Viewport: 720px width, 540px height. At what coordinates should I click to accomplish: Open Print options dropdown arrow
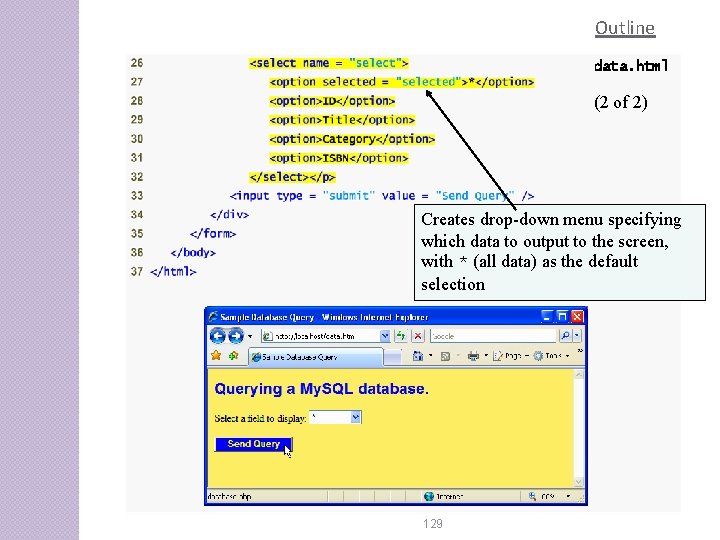[x=486, y=356]
